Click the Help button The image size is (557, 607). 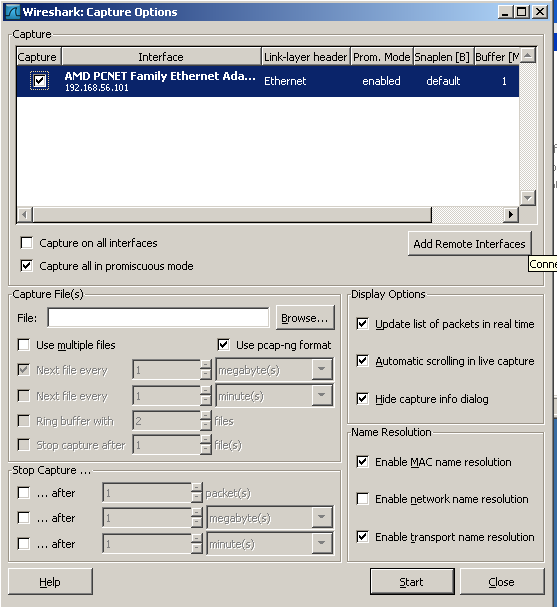point(50,581)
